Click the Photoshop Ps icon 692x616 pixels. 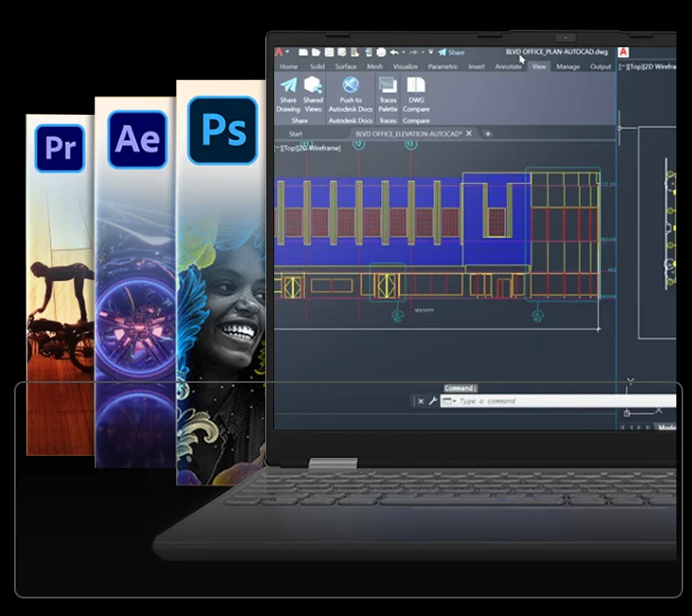222,131
